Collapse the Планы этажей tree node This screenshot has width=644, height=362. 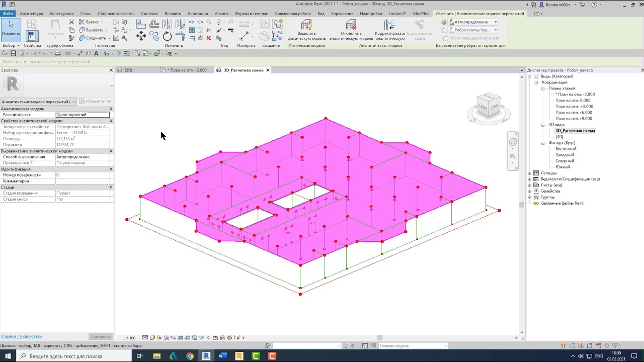(543, 88)
